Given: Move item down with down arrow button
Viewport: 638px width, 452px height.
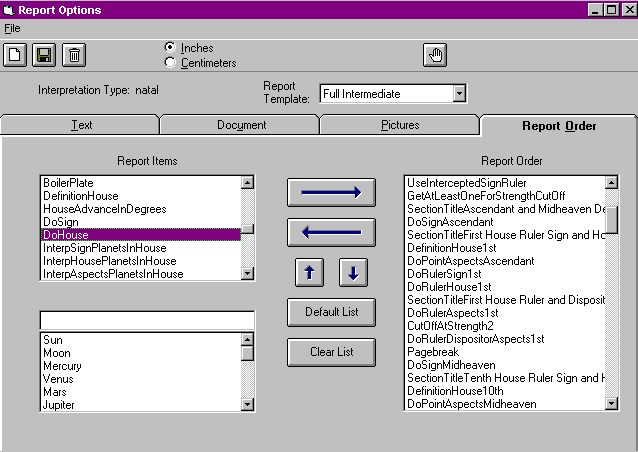Looking at the screenshot, I should click(354, 271).
